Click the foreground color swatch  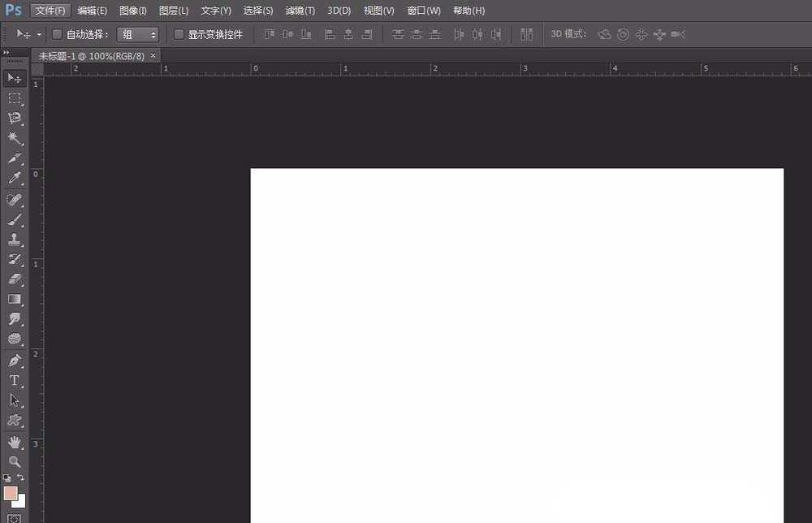pyautogui.click(x=11, y=493)
